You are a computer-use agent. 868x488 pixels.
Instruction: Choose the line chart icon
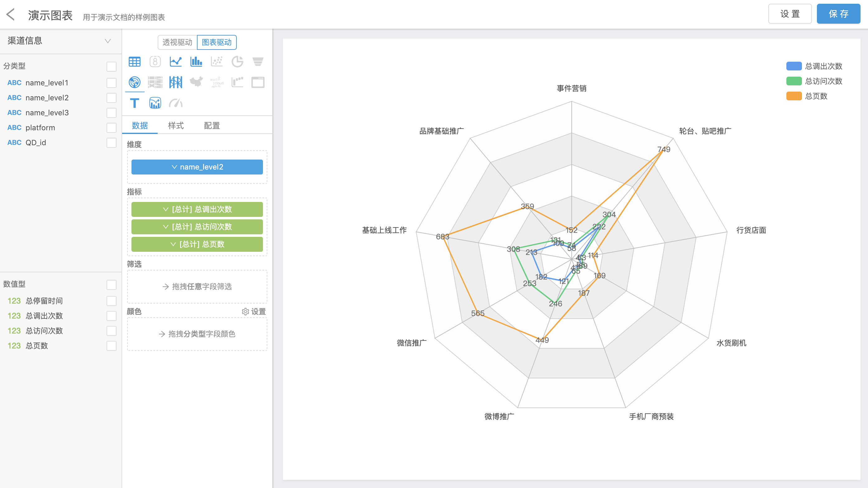pyautogui.click(x=175, y=62)
